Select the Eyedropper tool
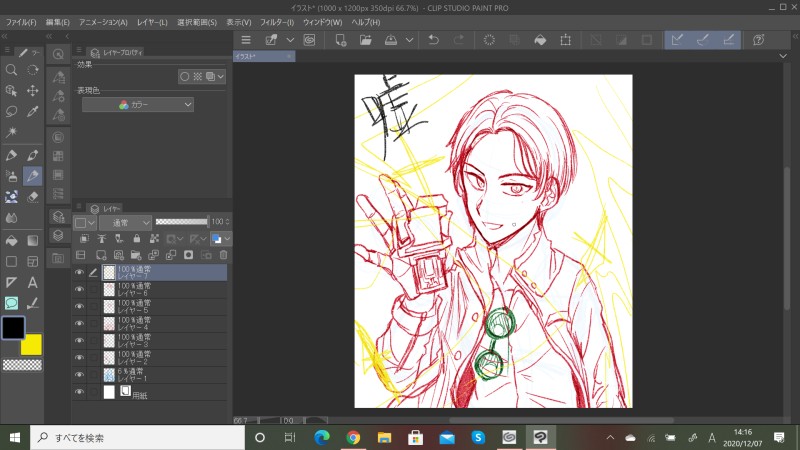Image resolution: width=800 pixels, height=450 pixels. (33, 112)
